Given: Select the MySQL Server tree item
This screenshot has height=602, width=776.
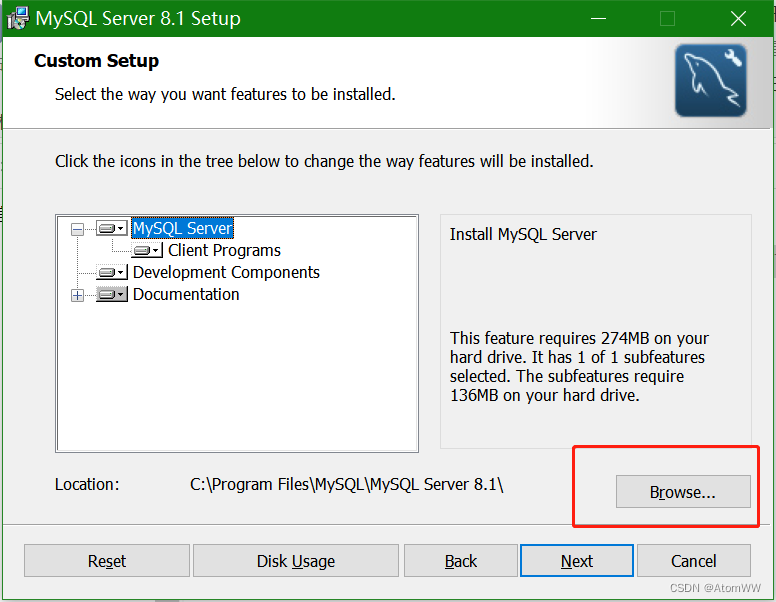Looking at the screenshot, I should (x=182, y=228).
